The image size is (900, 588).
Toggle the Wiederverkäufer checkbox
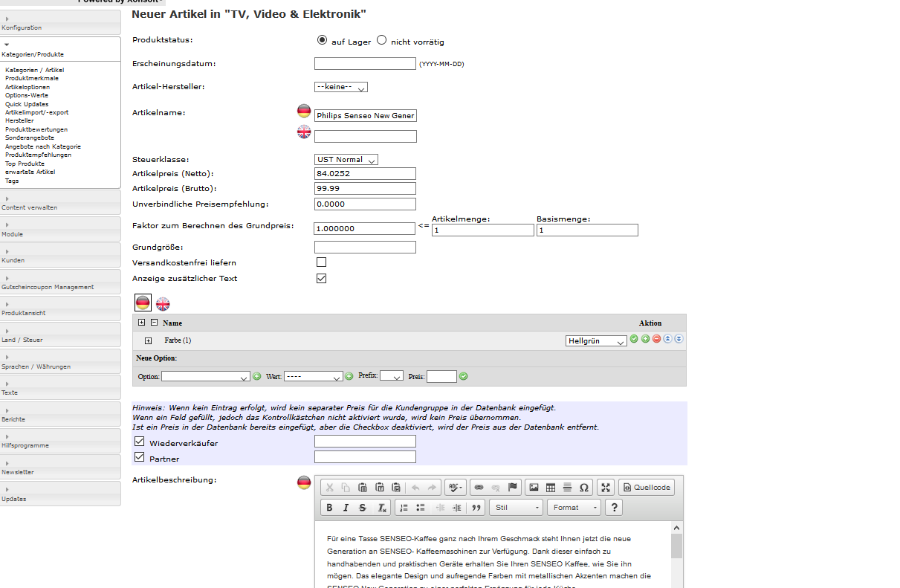[x=140, y=442]
